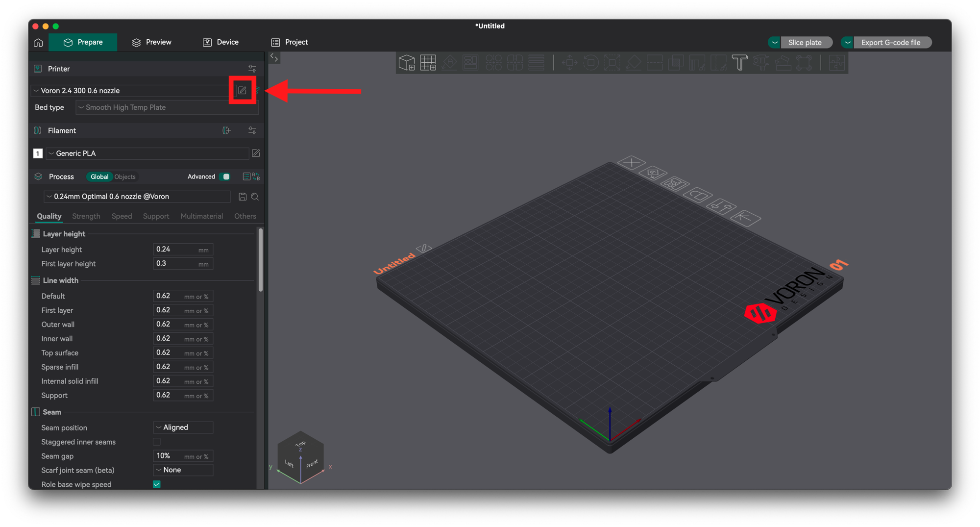Click the Slice plate button
The height and width of the screenshot is (527, 980).
pos(806,43)
